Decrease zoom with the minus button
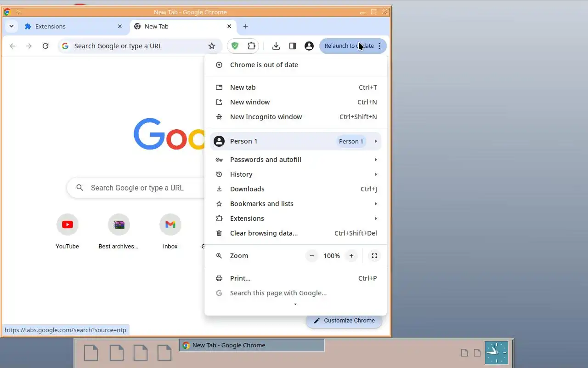 coord(312,256)
